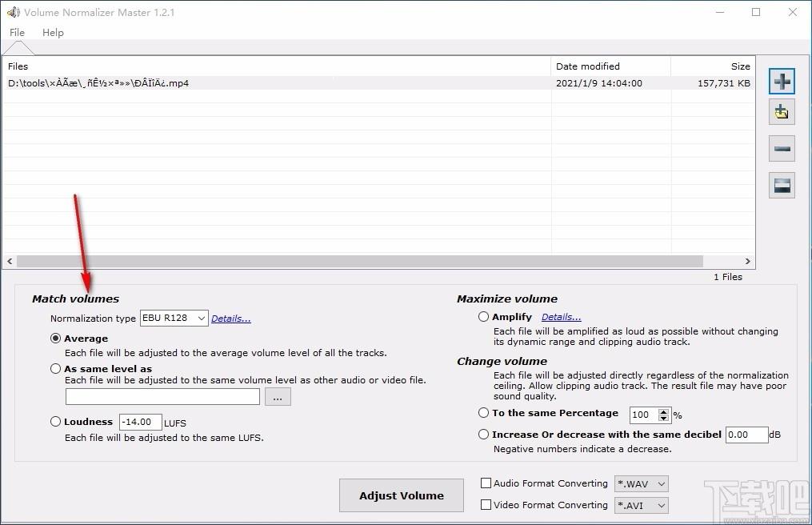
Task: Enable Audio Format Converting checkbox
Action: point(486,483)
